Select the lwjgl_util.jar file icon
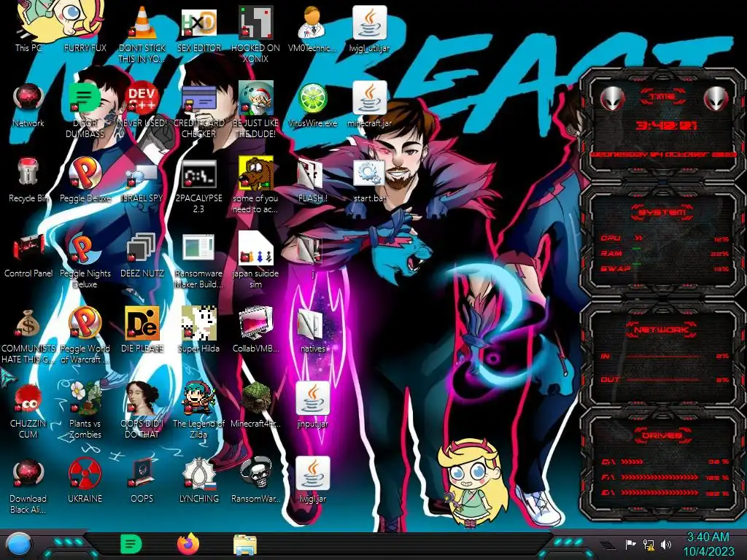Viewport: 747px width, 560px height. [x=370, y=23]
